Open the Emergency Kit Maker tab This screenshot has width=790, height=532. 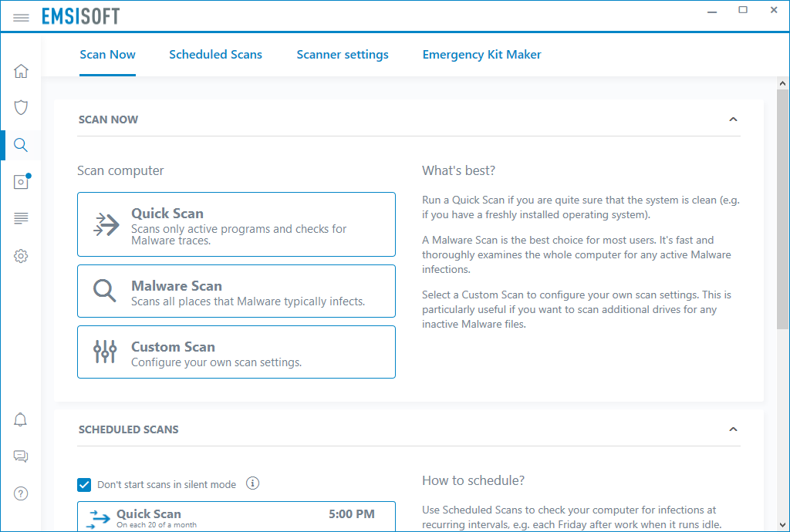coord(481,55)
